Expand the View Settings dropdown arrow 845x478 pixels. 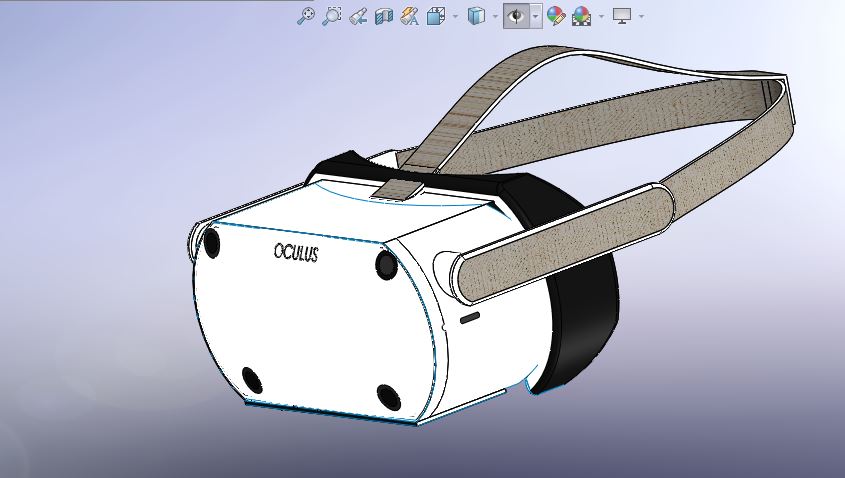pyautogui.click(x=641, y=17)
